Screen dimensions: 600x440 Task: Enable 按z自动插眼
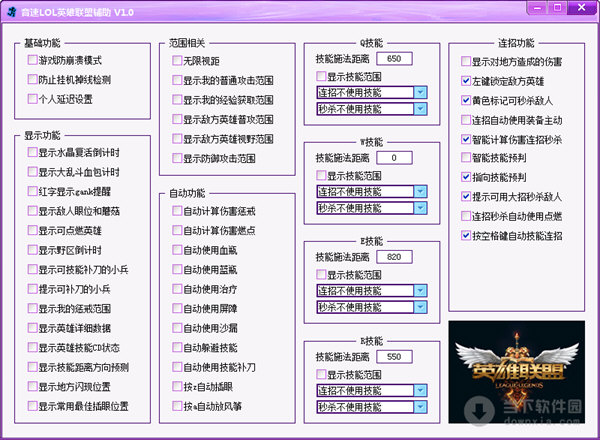coord(177,386)
